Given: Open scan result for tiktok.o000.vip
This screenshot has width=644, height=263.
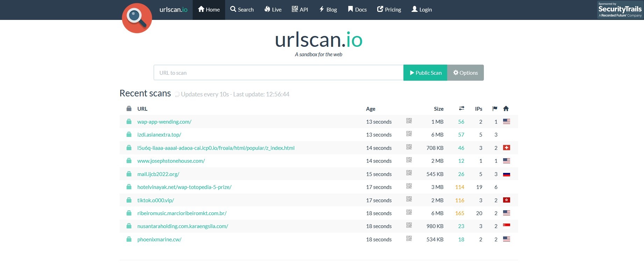Looking at the screenshot, I should tap(156, 200).
